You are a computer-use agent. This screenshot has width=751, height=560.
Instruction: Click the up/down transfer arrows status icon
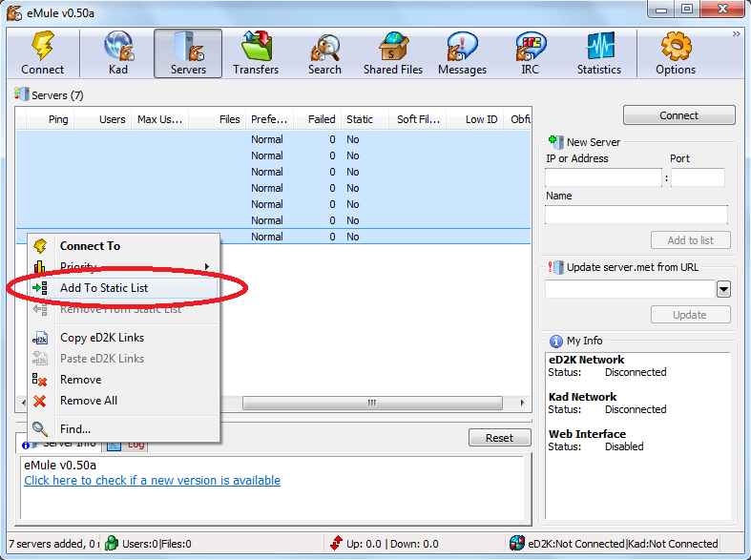(x=336, y=543)
